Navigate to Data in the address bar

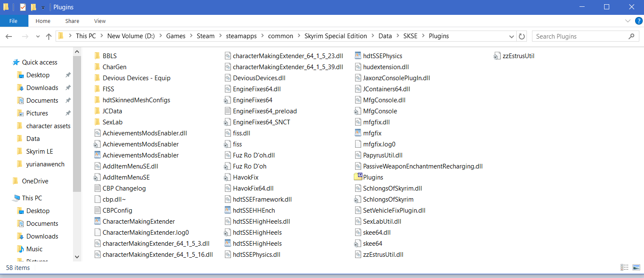[385, 37]
